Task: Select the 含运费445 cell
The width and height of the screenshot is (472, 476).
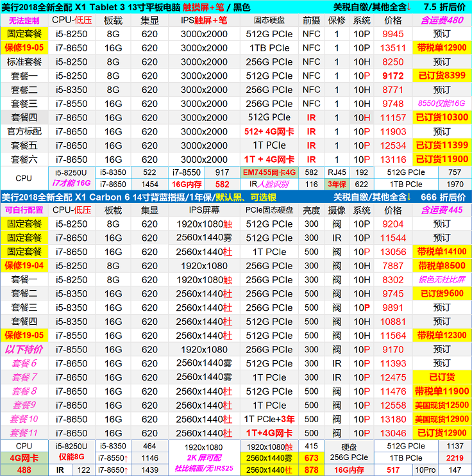Action: tap(441, 209)
